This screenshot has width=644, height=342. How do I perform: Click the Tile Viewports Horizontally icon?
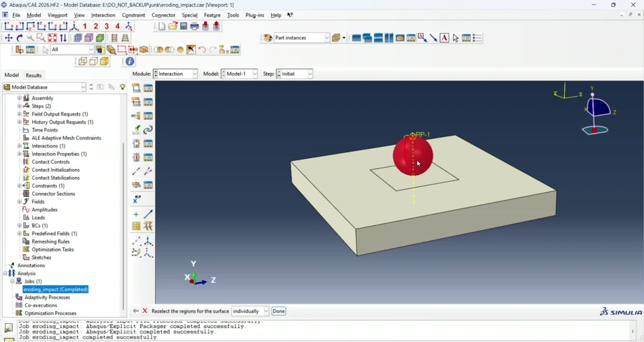(x=378, y=38)
